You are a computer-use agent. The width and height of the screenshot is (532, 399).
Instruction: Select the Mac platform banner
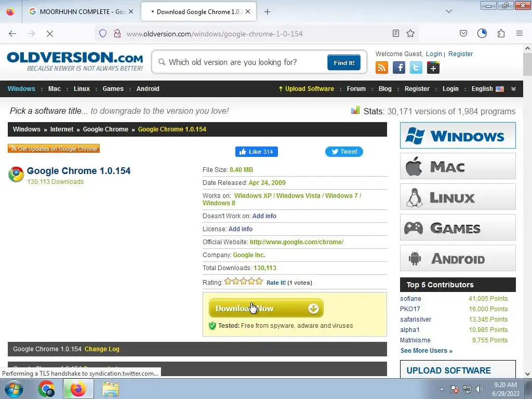coord(458,166)
